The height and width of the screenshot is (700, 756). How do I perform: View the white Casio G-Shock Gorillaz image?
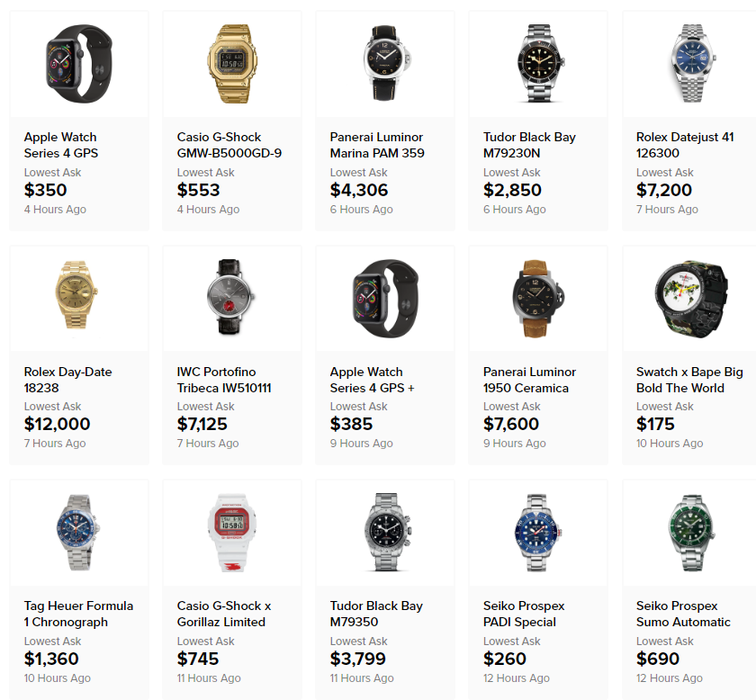(232, 533)
